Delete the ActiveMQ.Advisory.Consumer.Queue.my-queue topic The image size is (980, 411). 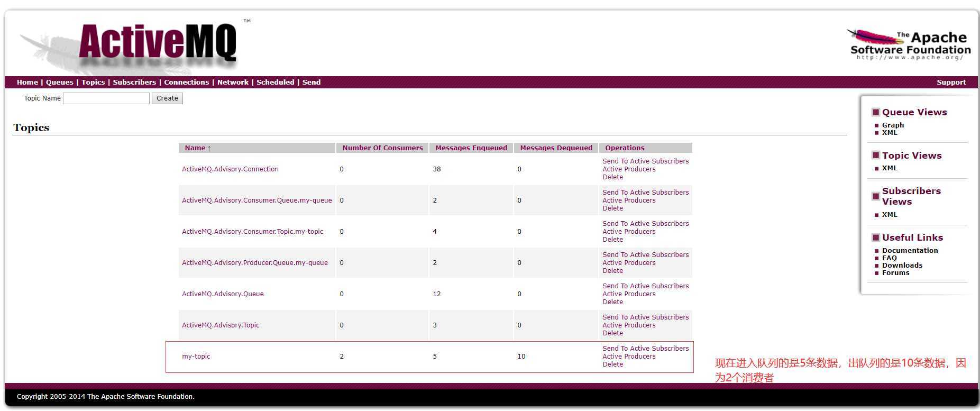[612, 208]
